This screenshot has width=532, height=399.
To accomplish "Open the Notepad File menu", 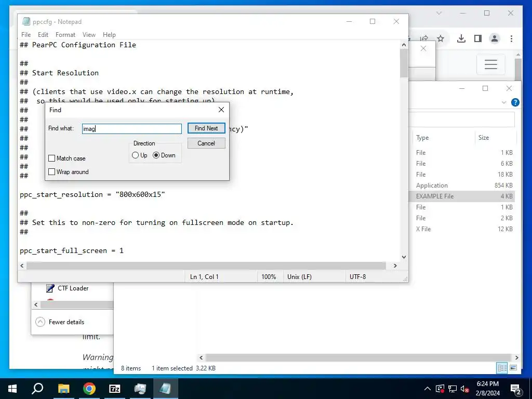I will point(26,35).
